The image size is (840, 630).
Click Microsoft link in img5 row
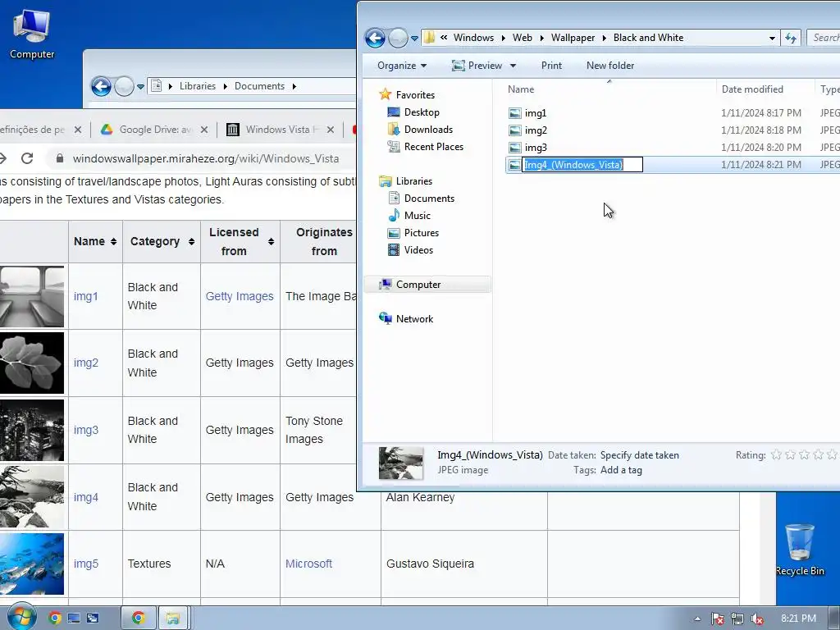308,564
